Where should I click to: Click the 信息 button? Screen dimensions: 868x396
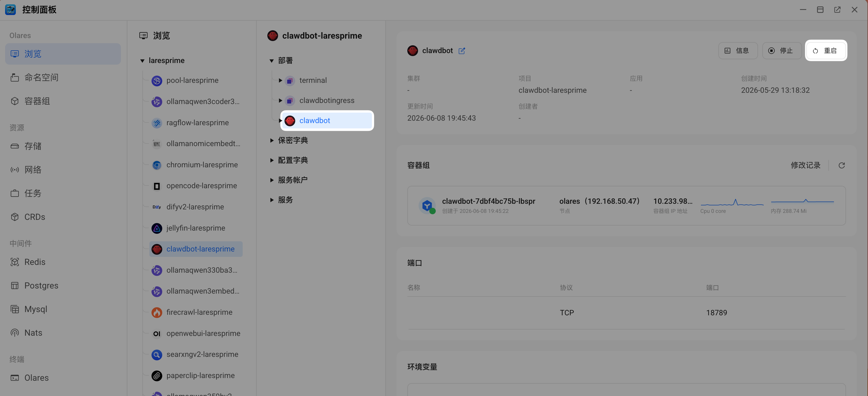coord(738,51)
